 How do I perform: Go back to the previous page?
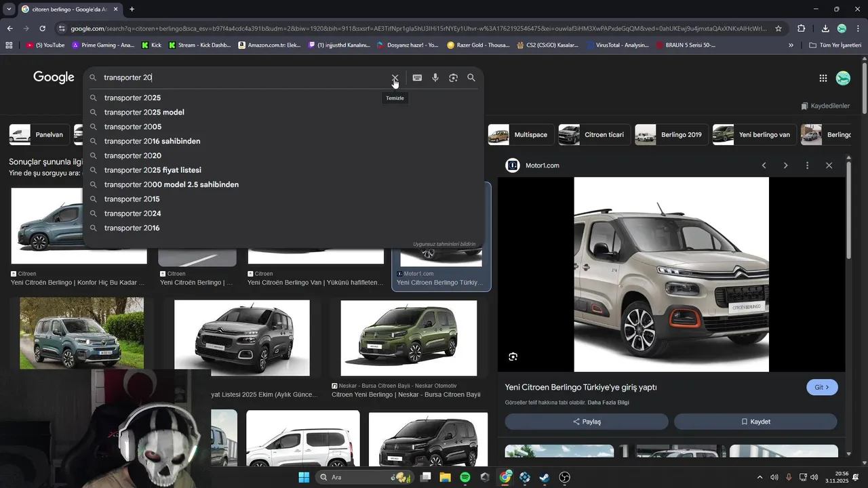(x=9, y=28)
